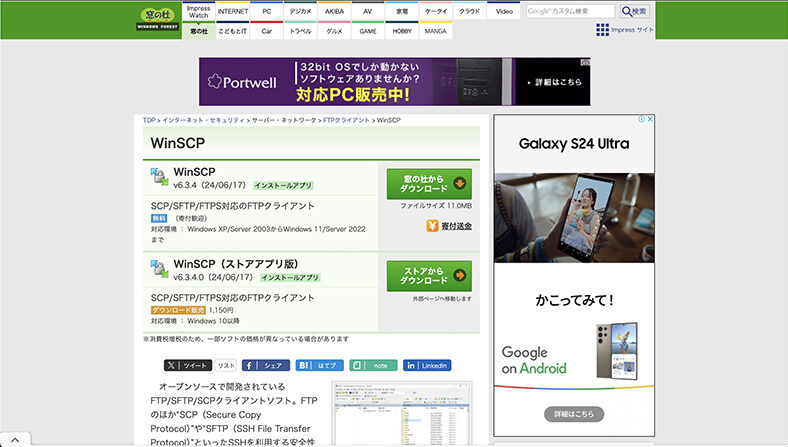Click ストアからダウンロード button

[x=429, y=276]
